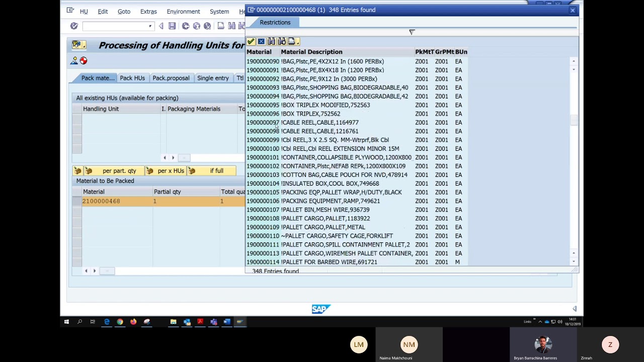Open the command field dropdown arrow
644x362 pixels.
click(x=150, y=26)
